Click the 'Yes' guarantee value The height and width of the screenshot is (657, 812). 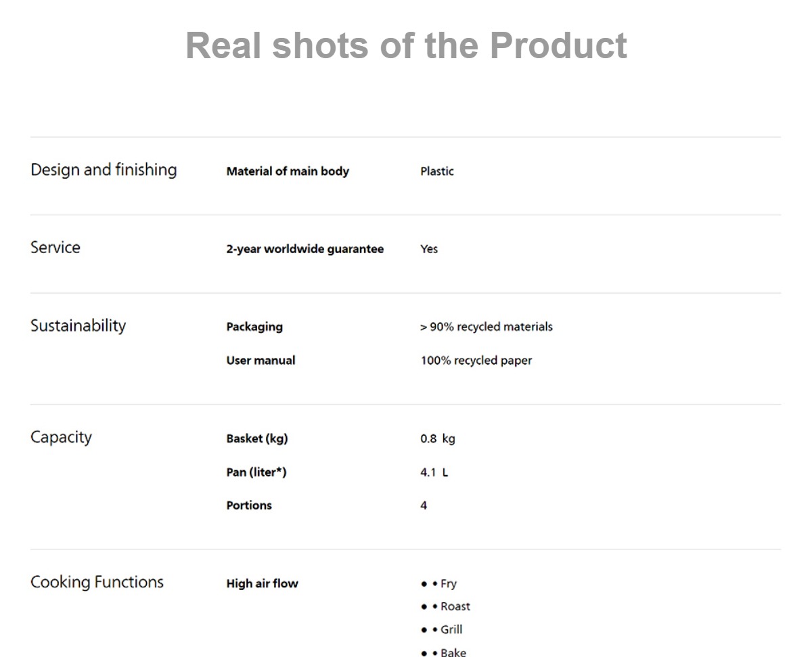429,249
